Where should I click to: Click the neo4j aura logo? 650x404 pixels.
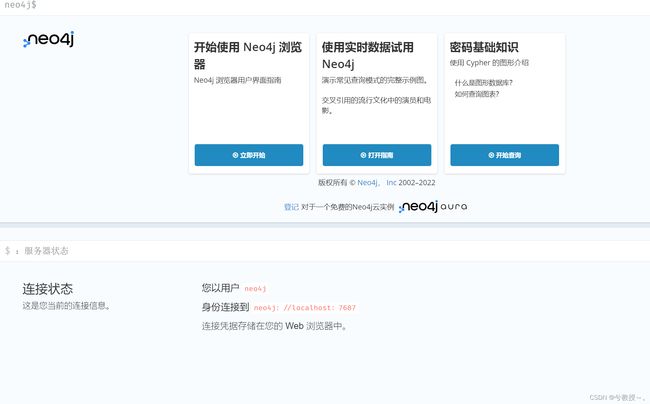tap(433, 206)
